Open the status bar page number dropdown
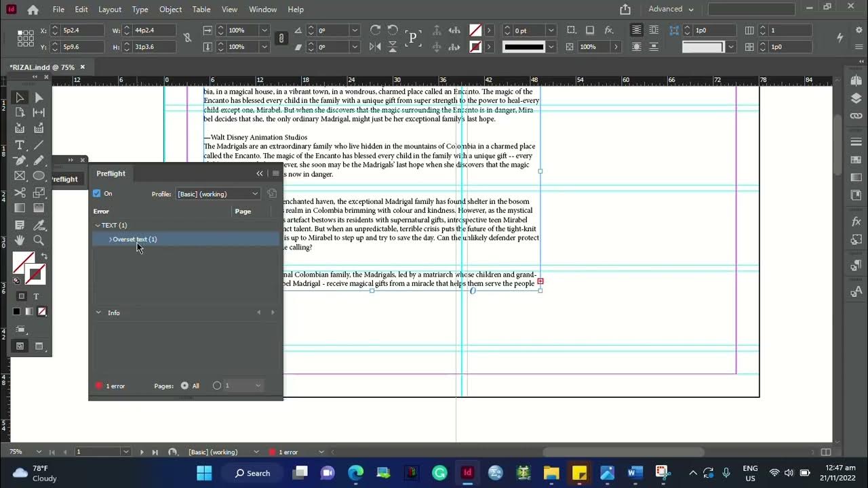The height and width of the screenshot is (488, 868). [125, 452]
